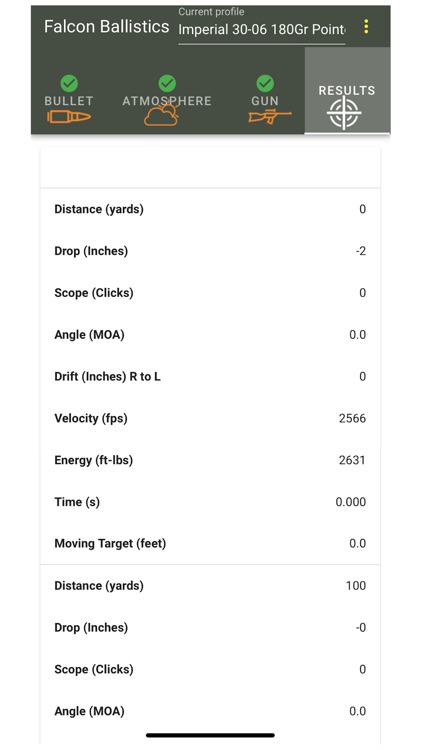Click green checkmark above BULLET
This screenshot has height=750, width=422.
pos(69,84)
